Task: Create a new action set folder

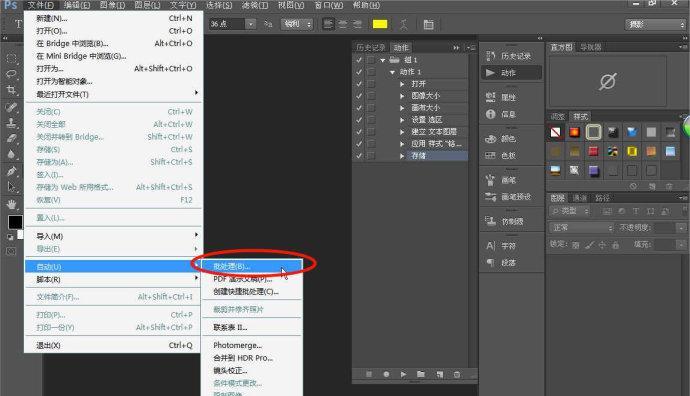Action: tap(421, 374)
